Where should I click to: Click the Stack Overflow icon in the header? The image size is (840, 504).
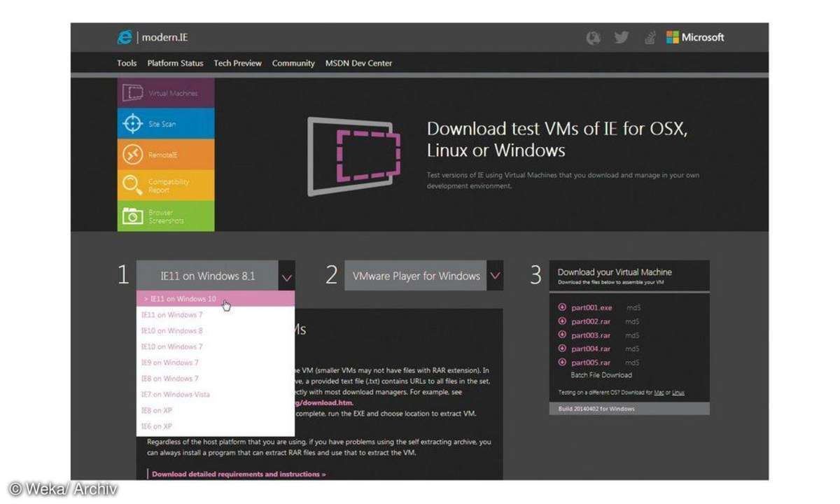pos(649,38)
